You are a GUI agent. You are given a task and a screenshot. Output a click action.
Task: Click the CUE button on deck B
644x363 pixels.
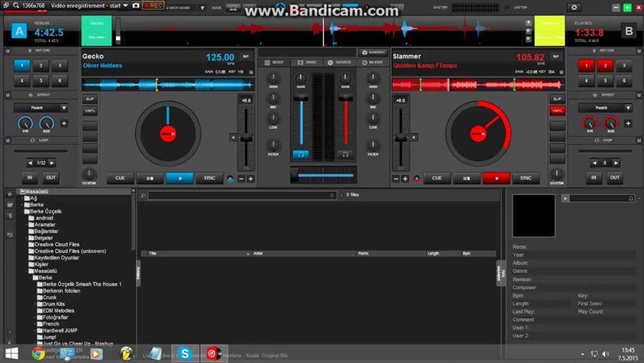coord(436,178)
